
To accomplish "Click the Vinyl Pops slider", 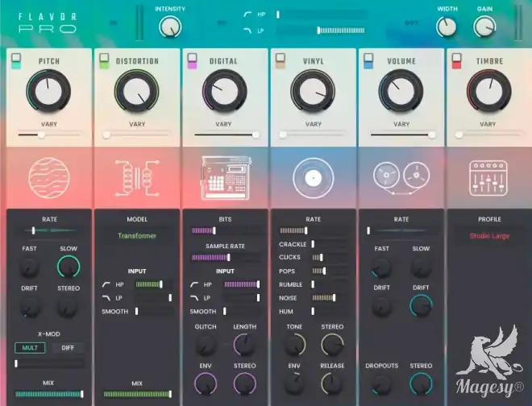I will point(330,271).
